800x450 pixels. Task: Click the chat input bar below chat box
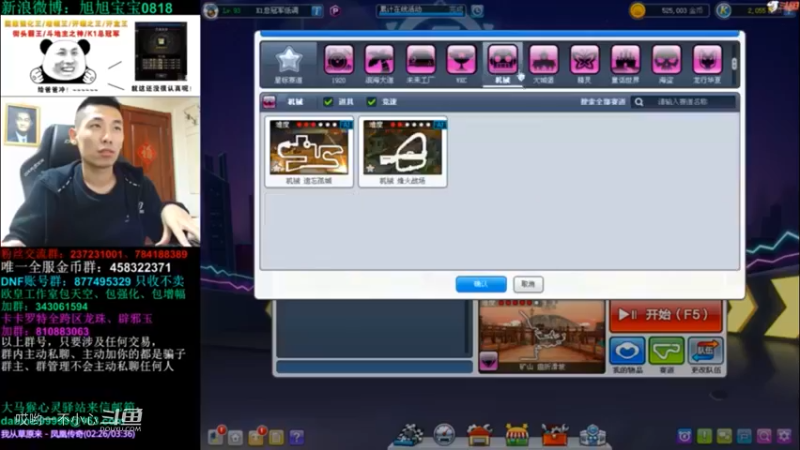pyautogui.click(x=374, y=367)
